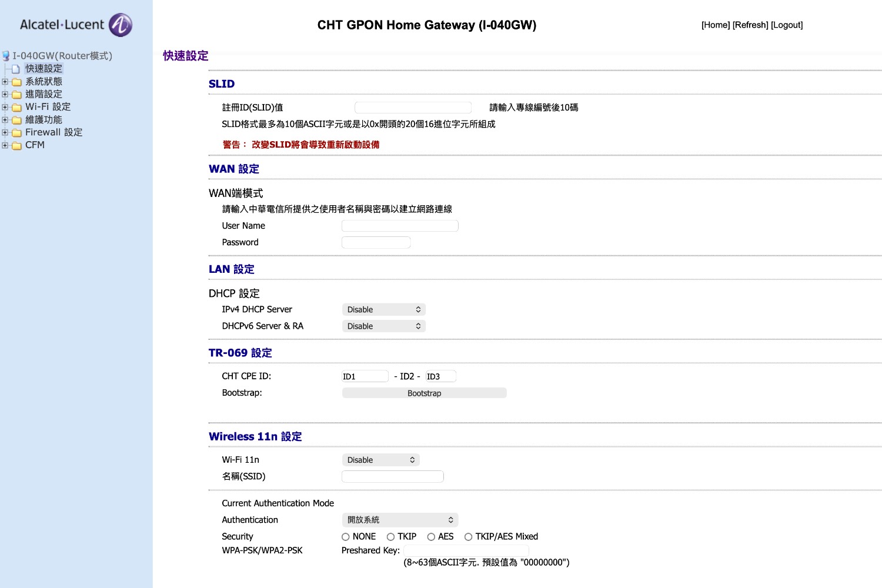
Task: Click the CFM folder icon
Action: [x=17, y=145]
